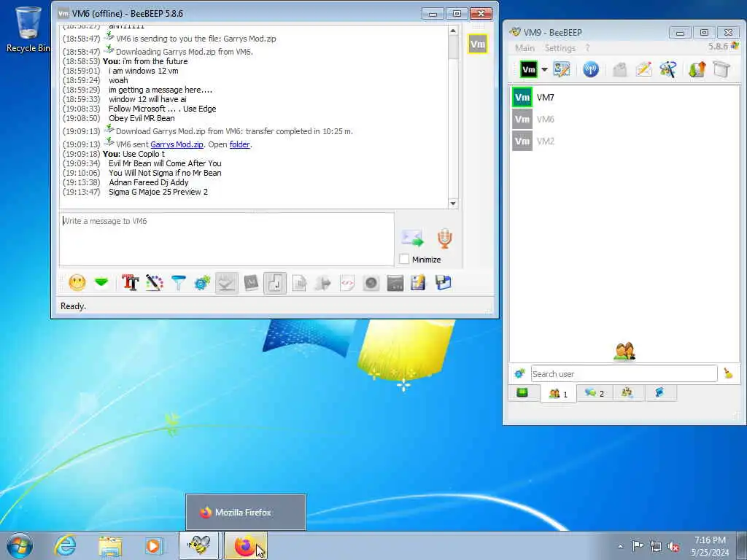The width and height of the screenshot is (747, 560).
Task: Open the Garrys Mod.zip link
Action: pos(177,144)
